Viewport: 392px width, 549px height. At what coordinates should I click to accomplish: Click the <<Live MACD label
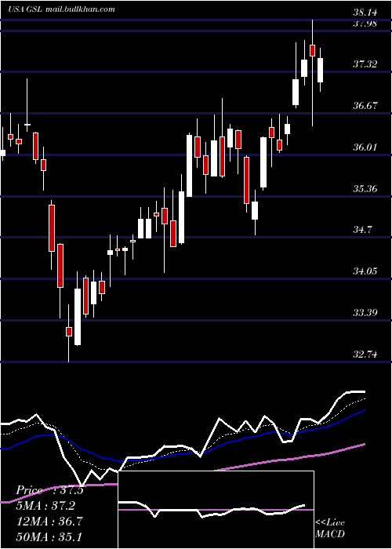(x=330, y=529)
